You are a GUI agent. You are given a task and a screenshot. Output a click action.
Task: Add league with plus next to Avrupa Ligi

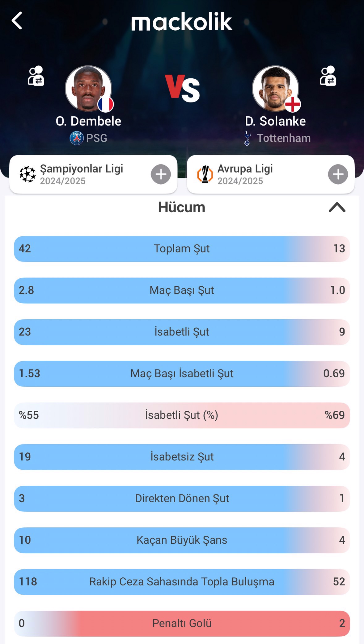click(338, 174)
